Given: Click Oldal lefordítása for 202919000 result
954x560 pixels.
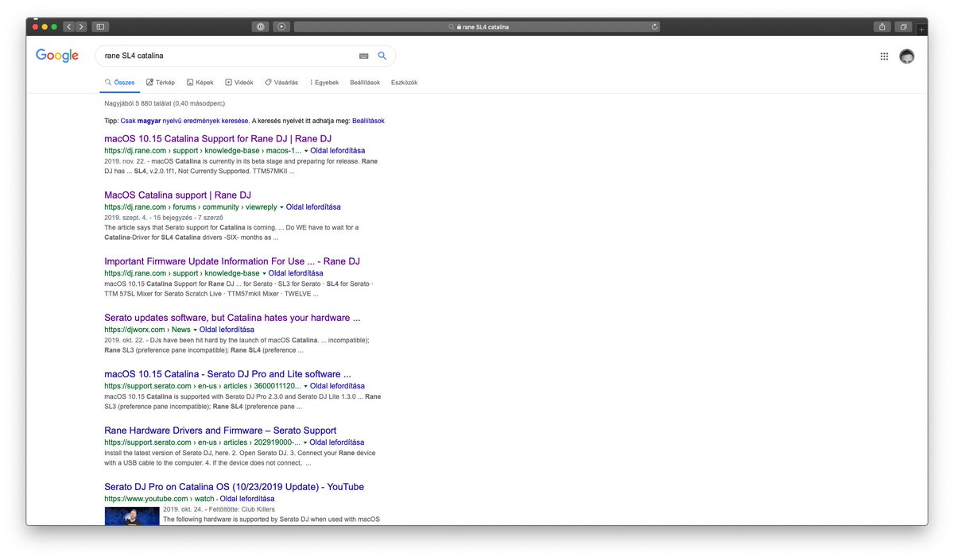Looking at the screenshot, I should (337, 442).
